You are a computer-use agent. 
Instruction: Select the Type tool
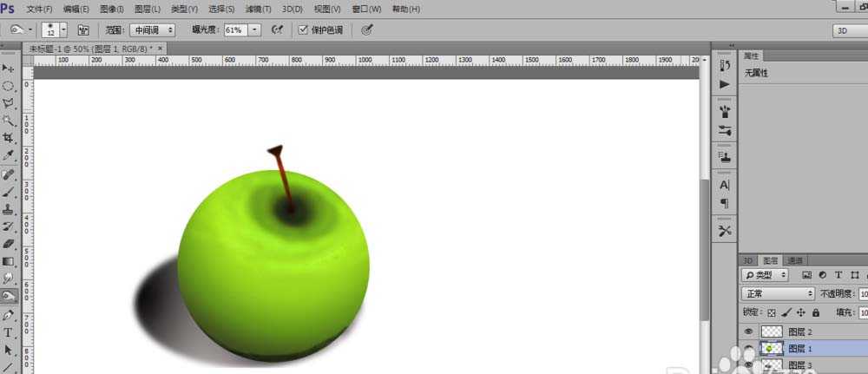point(10,332)
